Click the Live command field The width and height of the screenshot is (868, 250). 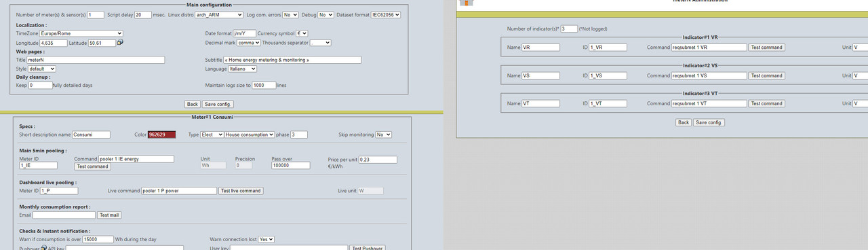179,191
